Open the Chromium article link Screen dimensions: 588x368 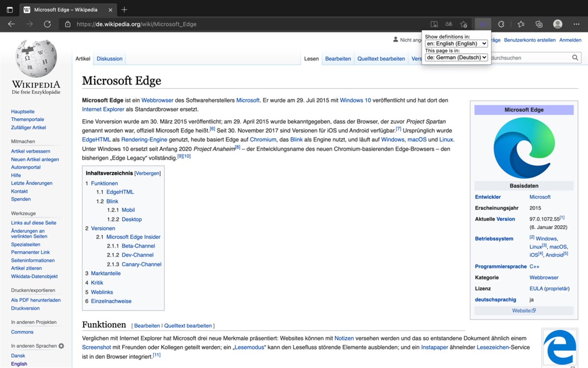click(x=263, y=140)
